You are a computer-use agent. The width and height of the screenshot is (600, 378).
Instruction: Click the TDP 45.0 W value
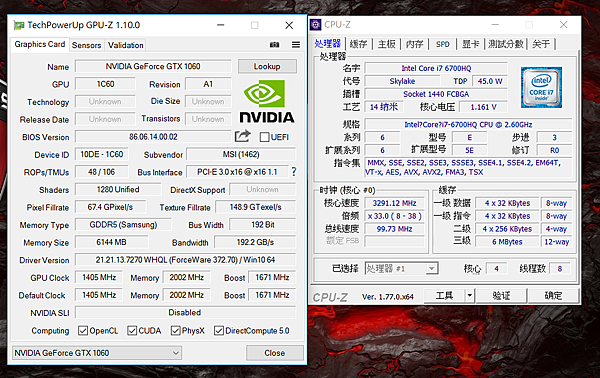click(x=490, y=81)
